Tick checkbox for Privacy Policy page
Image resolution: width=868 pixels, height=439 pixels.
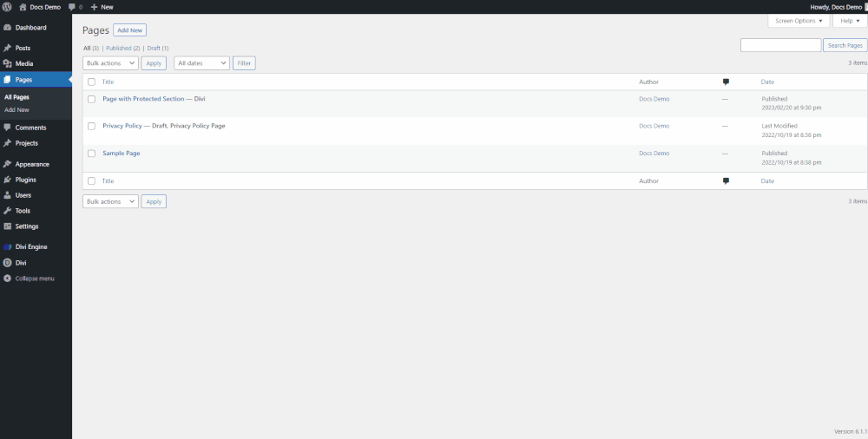click(x=91, y=126)
